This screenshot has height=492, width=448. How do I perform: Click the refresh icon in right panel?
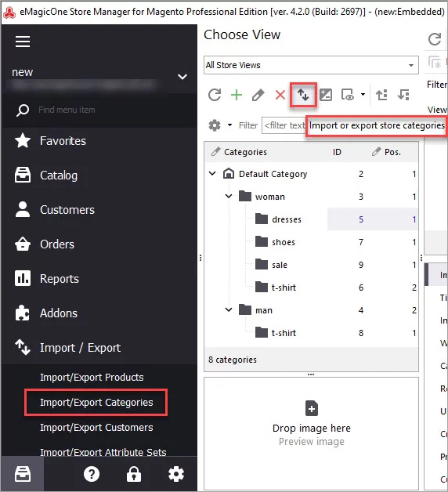click(x=435, y=39)
